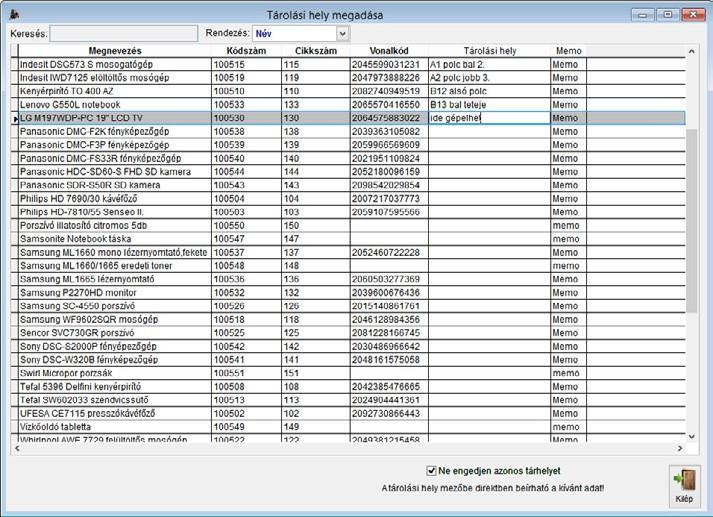Focus the Keresés search field
This screenshot has height=517, width=713.
(124, 34)
